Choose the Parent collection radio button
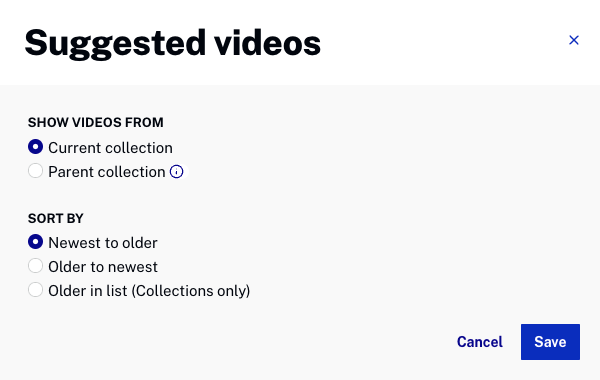Viewport: 600px width, 380px height. click(35, 171)
